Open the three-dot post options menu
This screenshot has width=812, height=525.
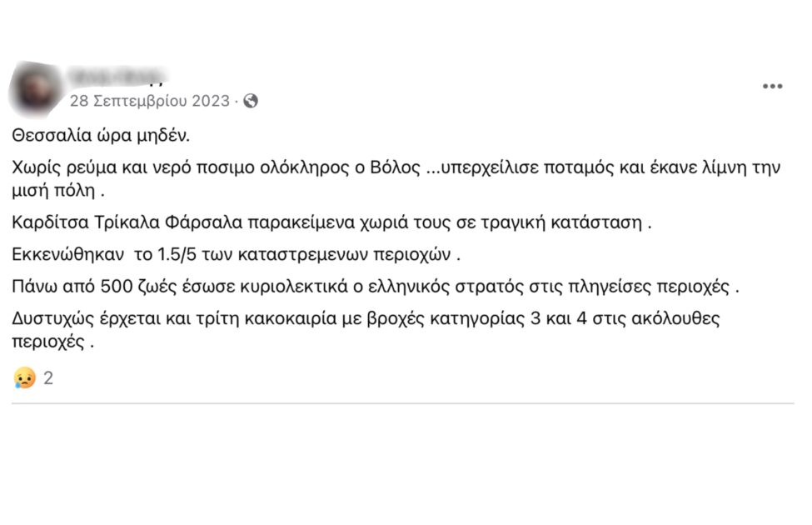[772, 86]
